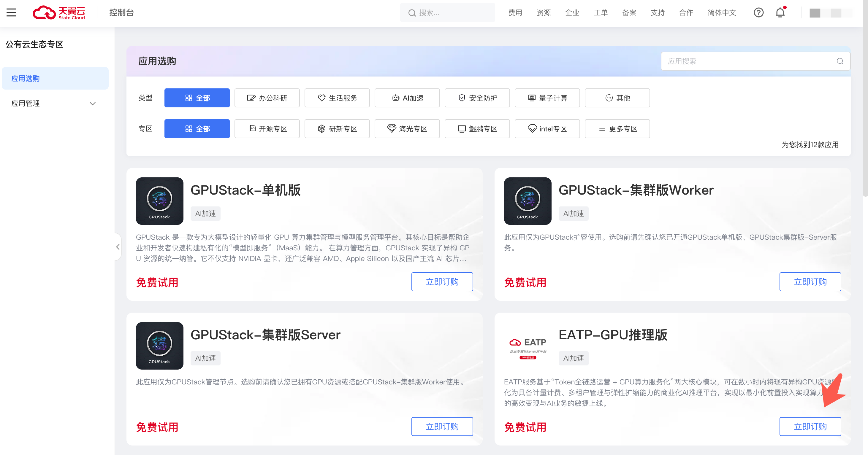Open the help question mark icon
The height and width of the screenshot is (455, 868).
tap(758, 12)
